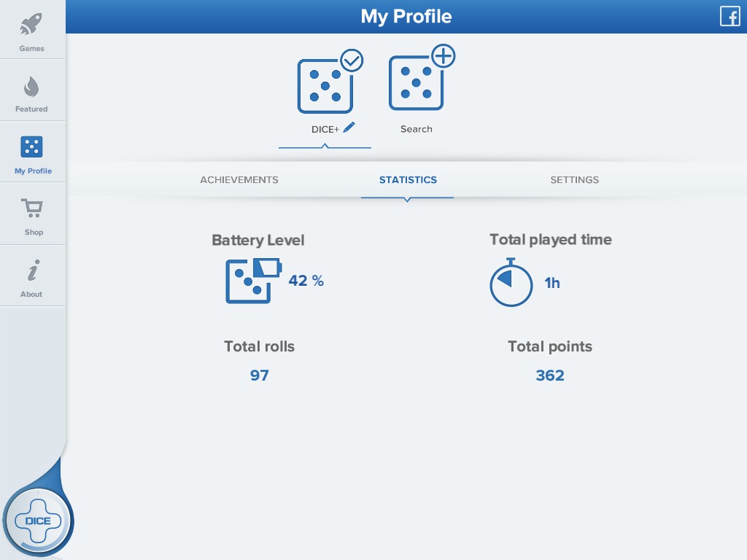Search for a new dice device

coord(417,82)
